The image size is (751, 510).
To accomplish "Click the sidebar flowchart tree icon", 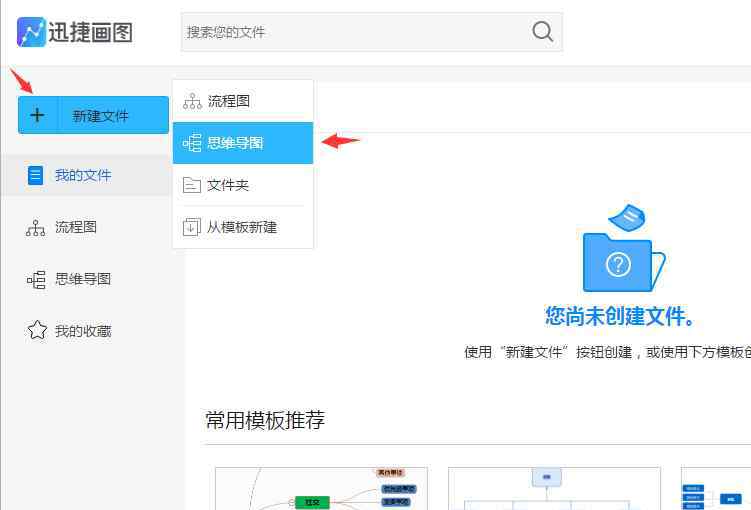I will [x=36, y=227].
